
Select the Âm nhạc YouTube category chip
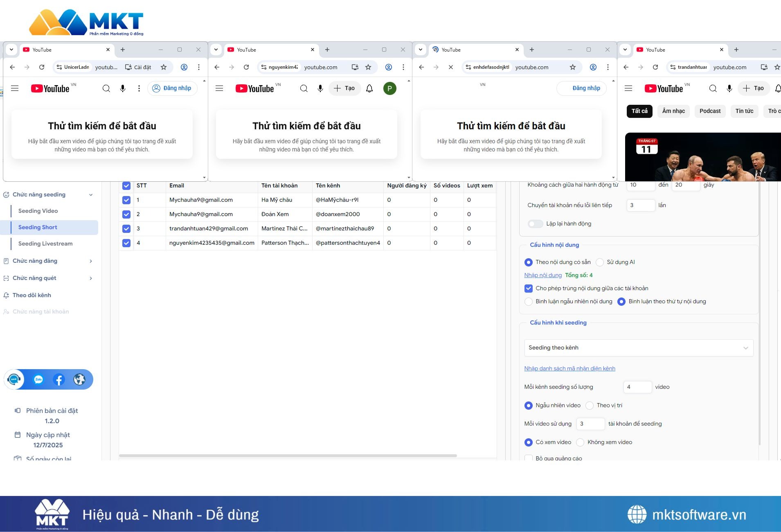coord(673,111)
